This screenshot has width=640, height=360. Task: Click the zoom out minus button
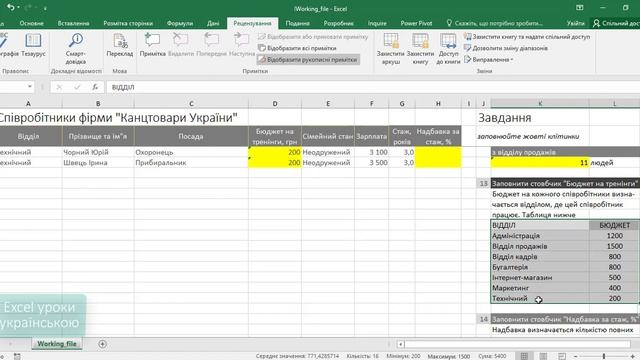coord(576,356)
